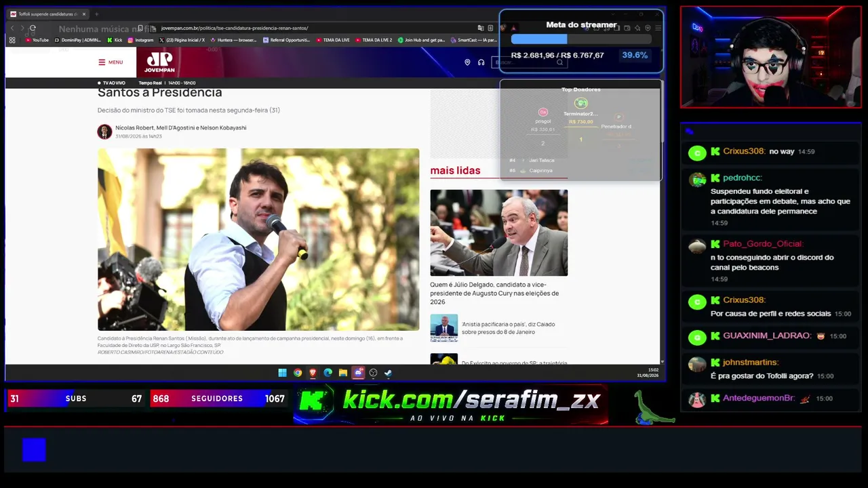Click the Caiado article small thumbnail
Screen dimensions: 868x488
[x=443, y=328]
